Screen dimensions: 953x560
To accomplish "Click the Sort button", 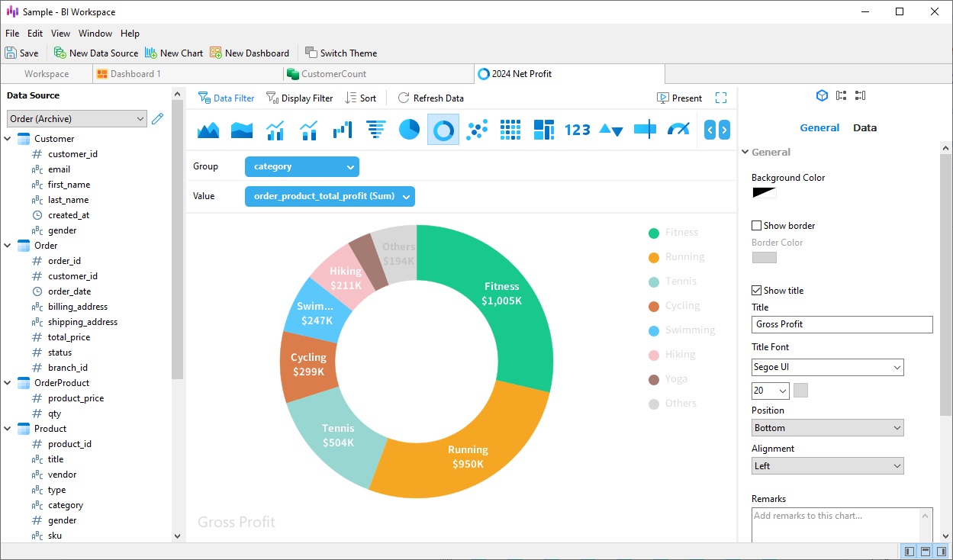I will coord(360,98).
